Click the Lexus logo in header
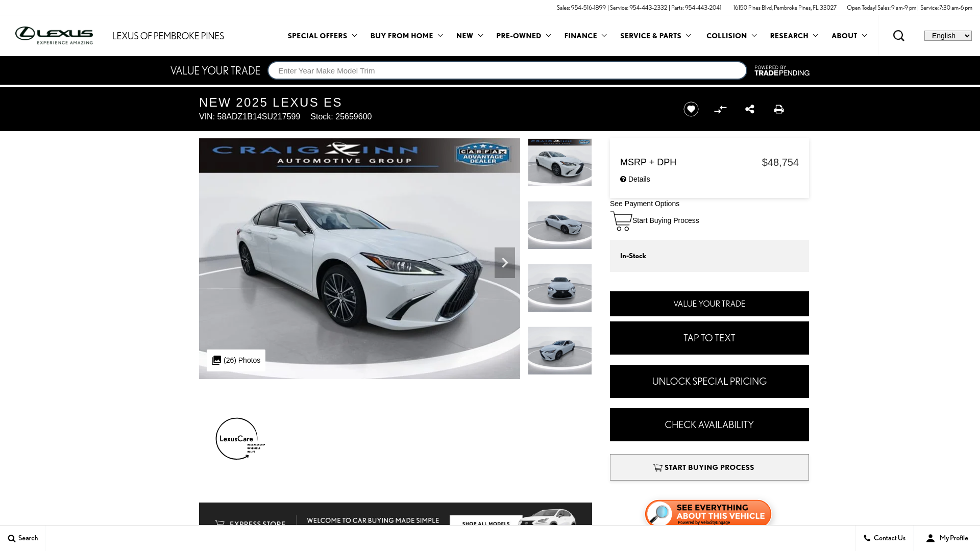This screenshot has height=551, width=980. click(54, 35)
